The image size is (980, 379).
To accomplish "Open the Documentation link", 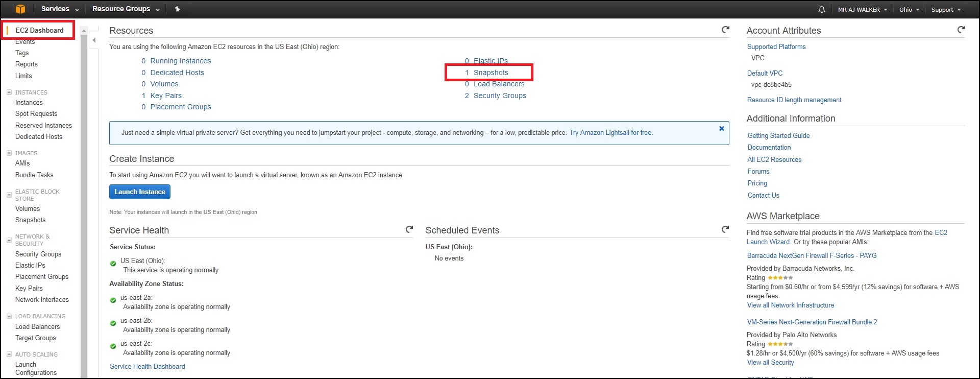I will tap(769, 148).
